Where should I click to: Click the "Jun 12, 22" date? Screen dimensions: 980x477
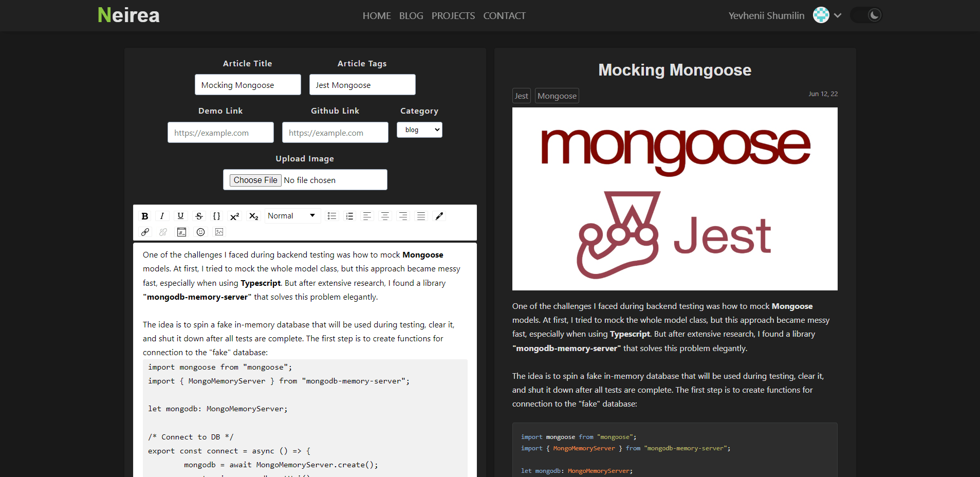(x=823, y=94)
